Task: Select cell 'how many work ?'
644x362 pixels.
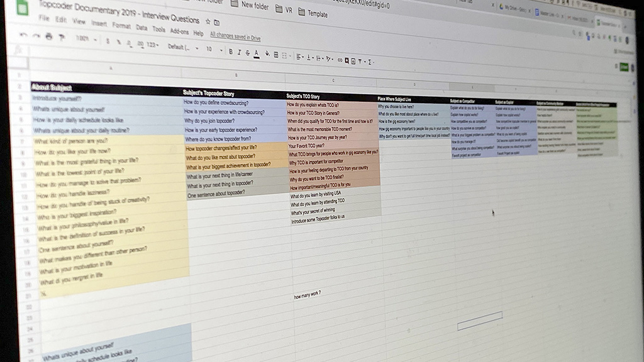Action: click(307, 295)
